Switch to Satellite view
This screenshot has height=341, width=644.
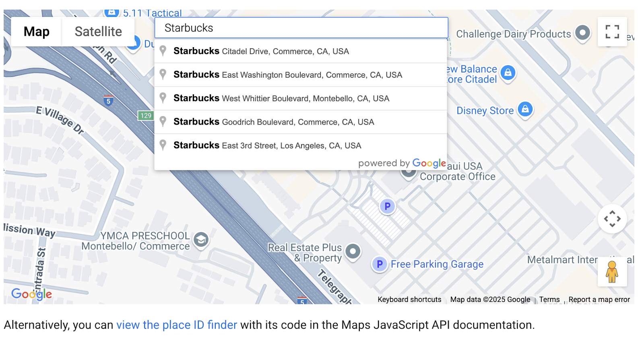point(98,31)
